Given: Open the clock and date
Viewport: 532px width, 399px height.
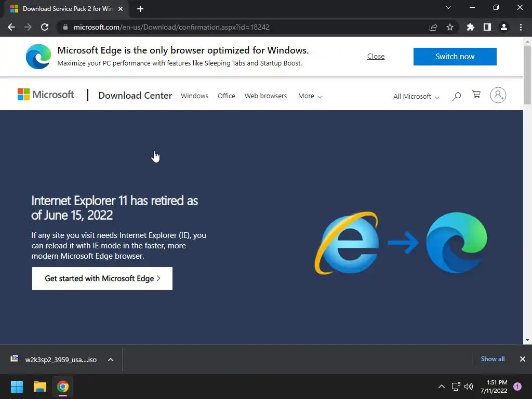Looking at the screenshot, I should click(494, 387).
